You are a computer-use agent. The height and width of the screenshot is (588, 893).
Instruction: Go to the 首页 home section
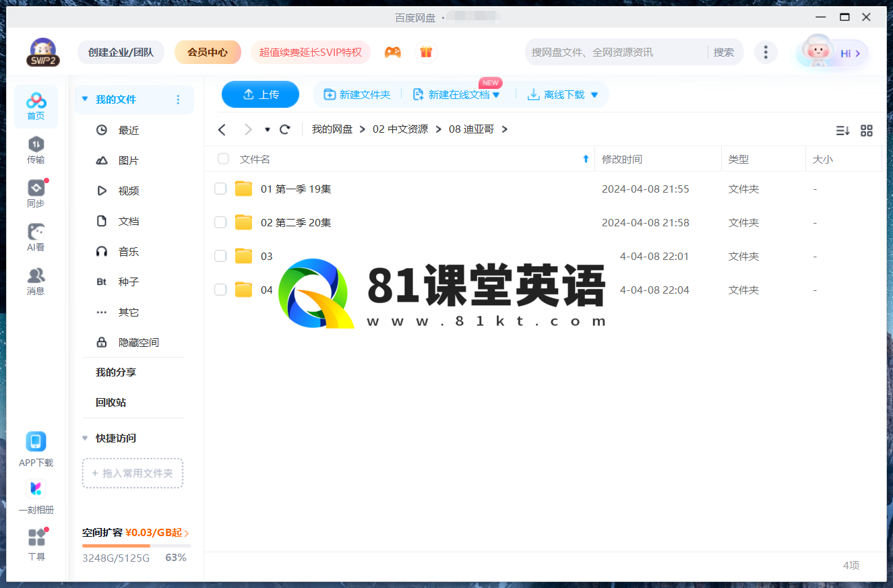36,106
